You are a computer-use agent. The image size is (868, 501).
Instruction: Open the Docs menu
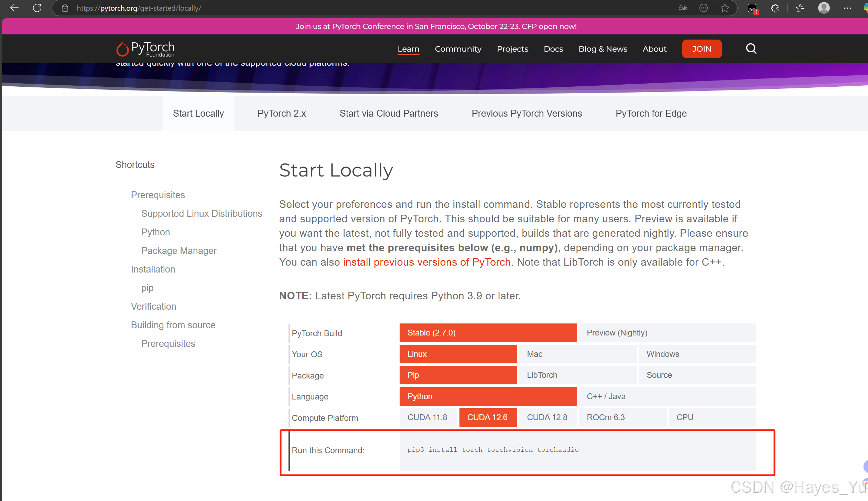tap(553, 49)
